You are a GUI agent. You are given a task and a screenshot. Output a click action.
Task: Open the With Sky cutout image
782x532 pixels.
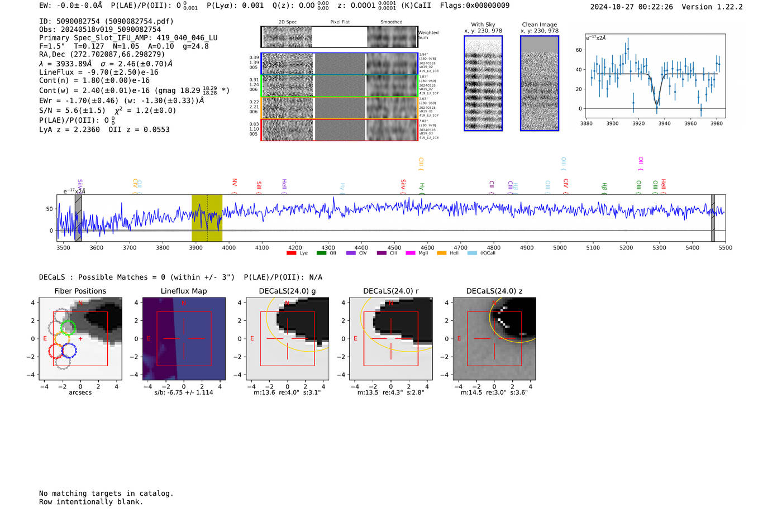483,83
